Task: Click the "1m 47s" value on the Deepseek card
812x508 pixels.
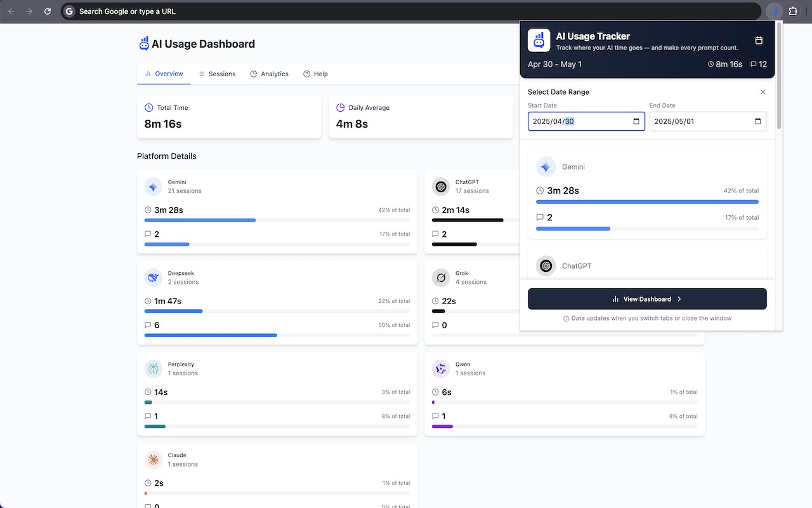Action: coord(167,301)
